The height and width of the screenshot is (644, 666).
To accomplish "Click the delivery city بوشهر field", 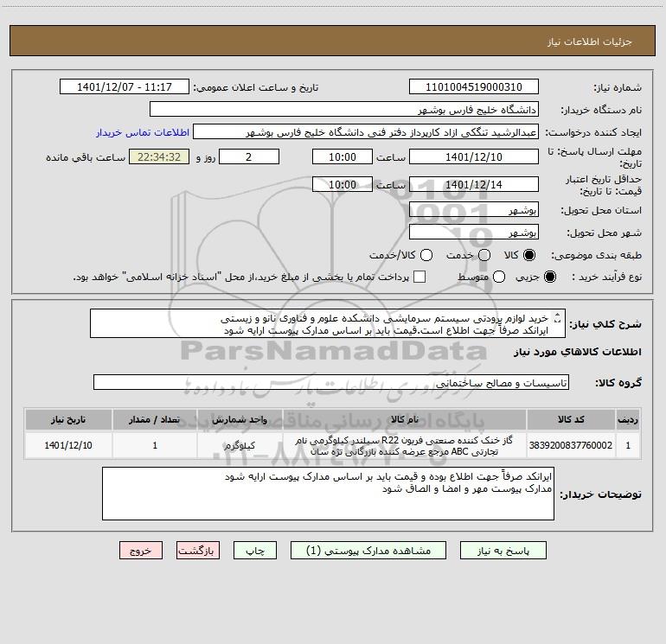I will click(x=474, y=232).
